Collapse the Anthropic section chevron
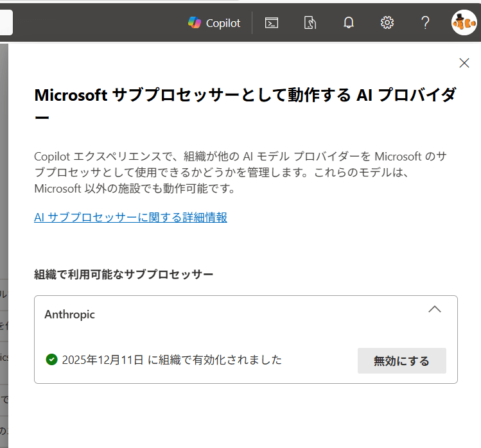This screenshot has height=448, width=481. 435,309
